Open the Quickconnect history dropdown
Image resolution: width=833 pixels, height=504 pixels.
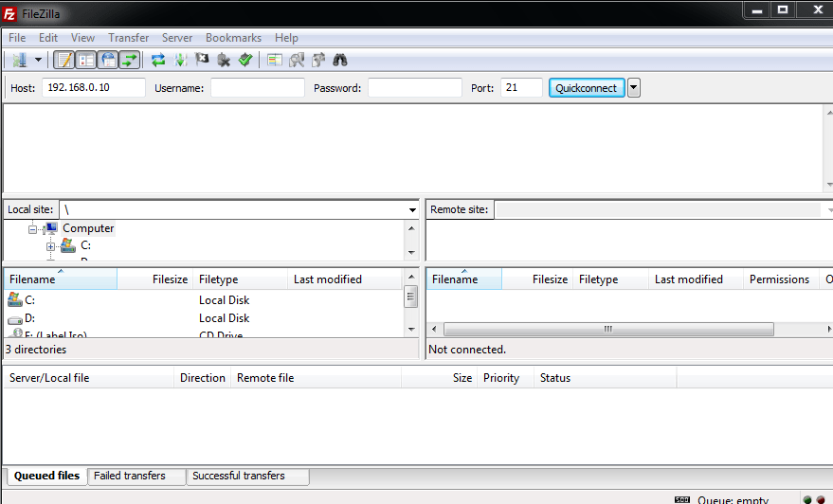click(x=633, y=87)
